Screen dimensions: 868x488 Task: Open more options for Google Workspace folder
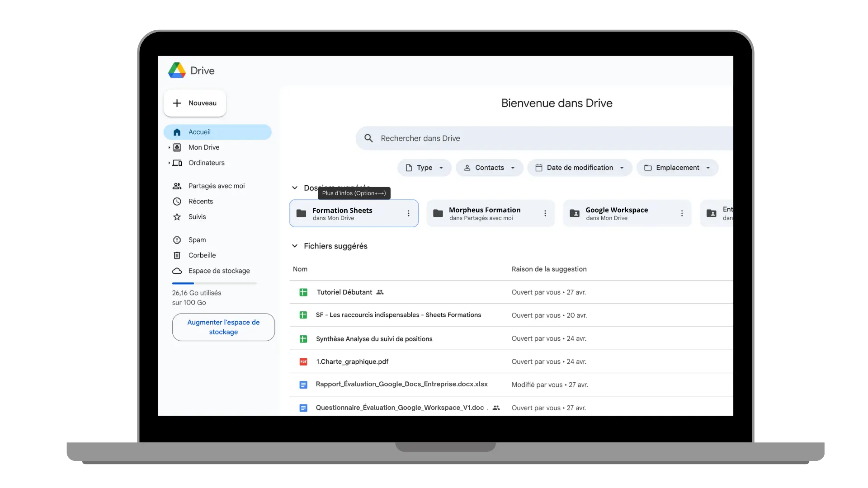[x=682, y=213]
